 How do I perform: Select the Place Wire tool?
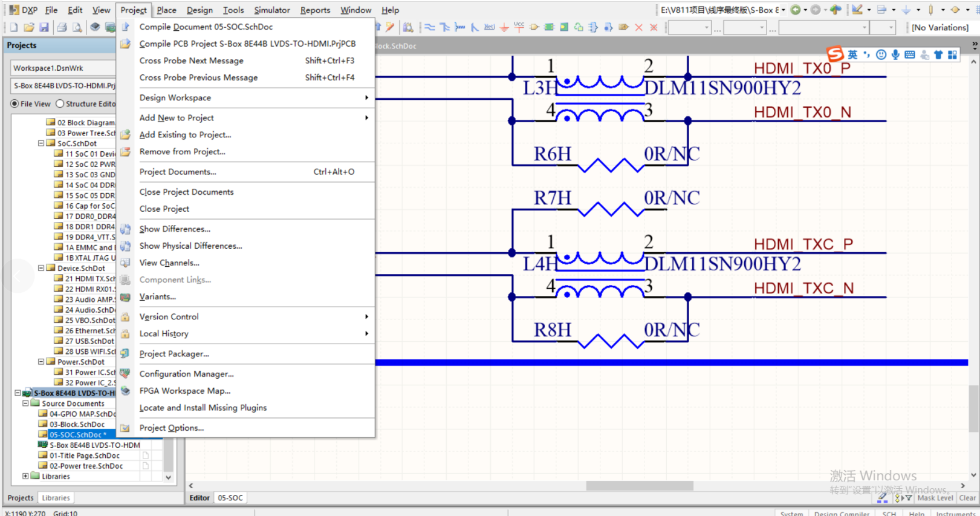pyautogui.click(x=429, y=27)
